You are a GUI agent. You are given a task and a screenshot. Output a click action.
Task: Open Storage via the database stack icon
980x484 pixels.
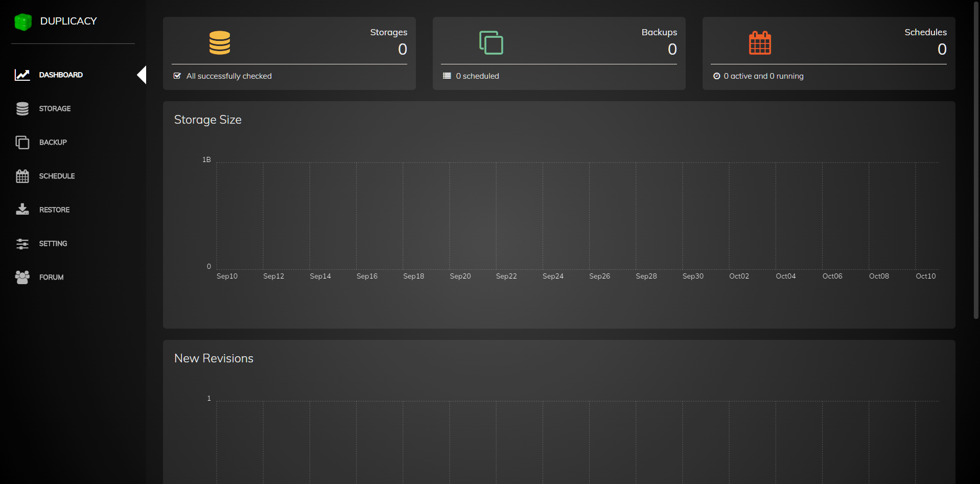[22, 109]
